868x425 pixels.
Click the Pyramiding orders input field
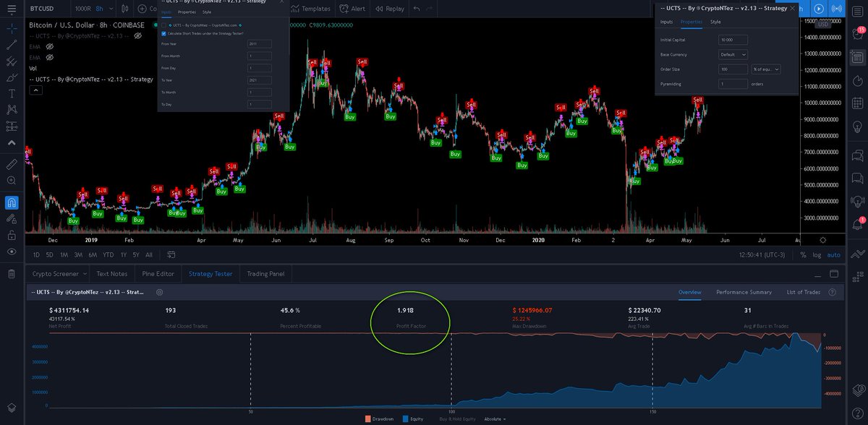click(733, 84)
